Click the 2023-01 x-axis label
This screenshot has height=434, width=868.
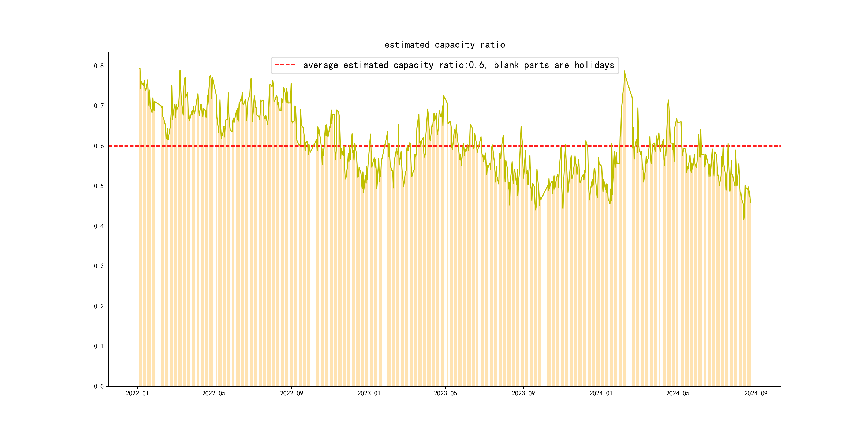(x=369, y=393)
